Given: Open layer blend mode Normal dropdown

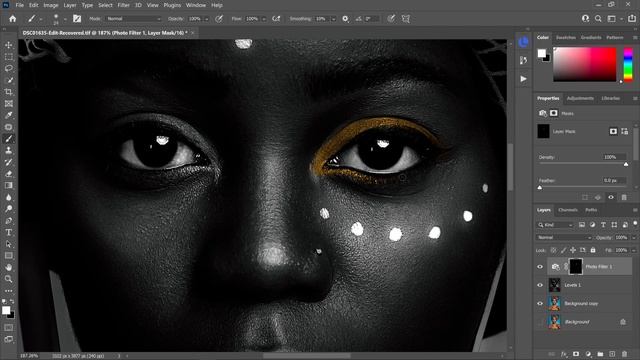Looking at the screenshot, I should 563,238.
